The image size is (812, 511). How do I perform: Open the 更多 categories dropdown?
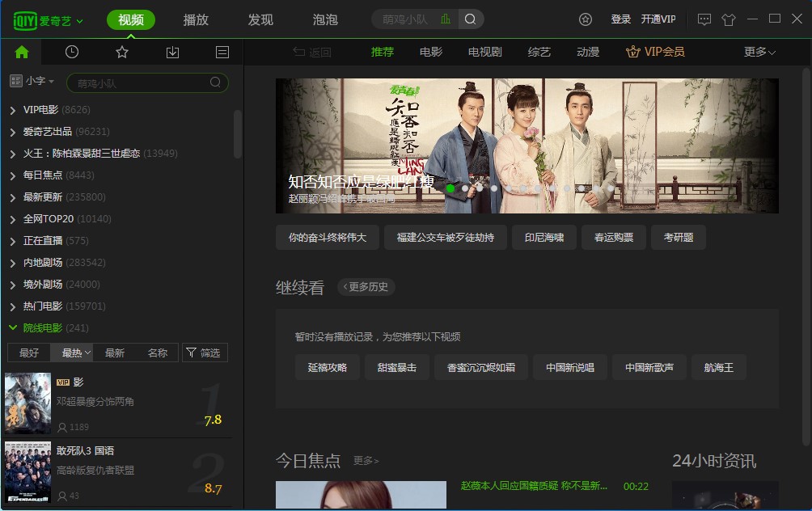coord(759,52)
